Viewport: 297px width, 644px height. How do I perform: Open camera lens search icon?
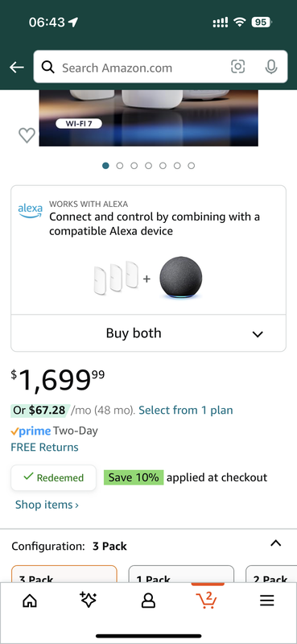238,67
